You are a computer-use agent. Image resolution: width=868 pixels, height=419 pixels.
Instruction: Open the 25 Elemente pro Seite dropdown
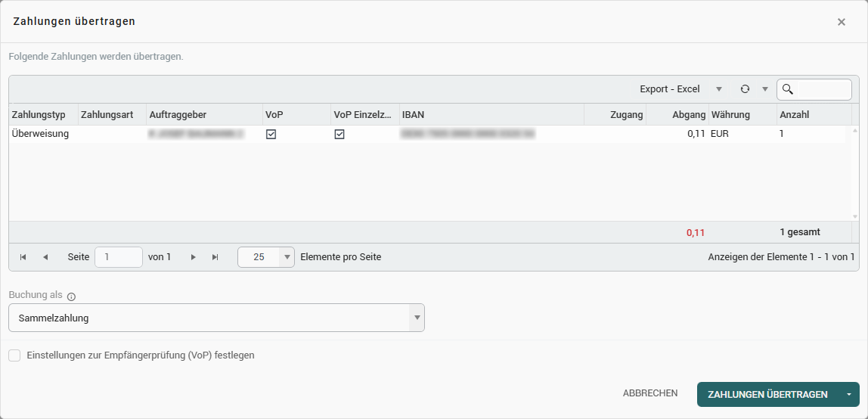[x=287, y=257]
